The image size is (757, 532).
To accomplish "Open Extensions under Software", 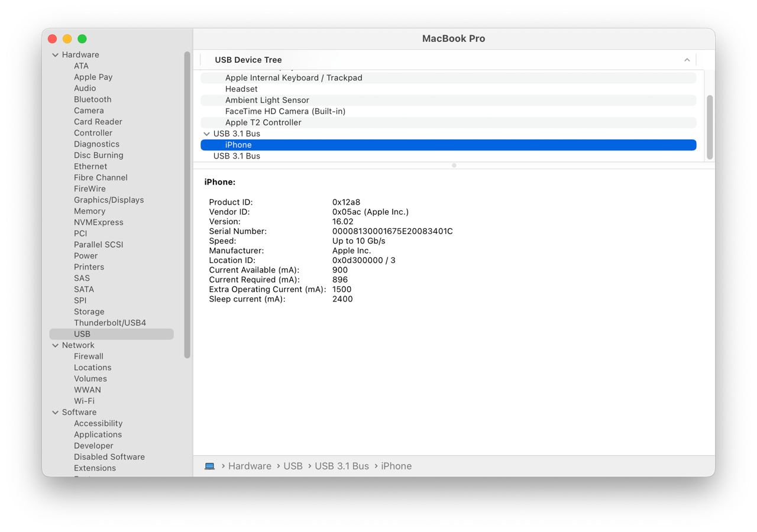I will tap(95, 469).
